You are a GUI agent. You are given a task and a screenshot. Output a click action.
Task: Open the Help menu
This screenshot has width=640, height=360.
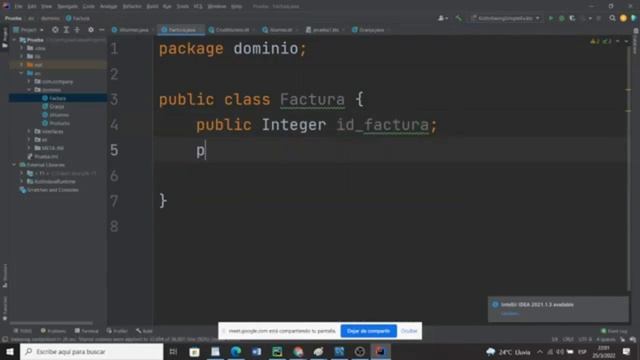pos(236,6)
